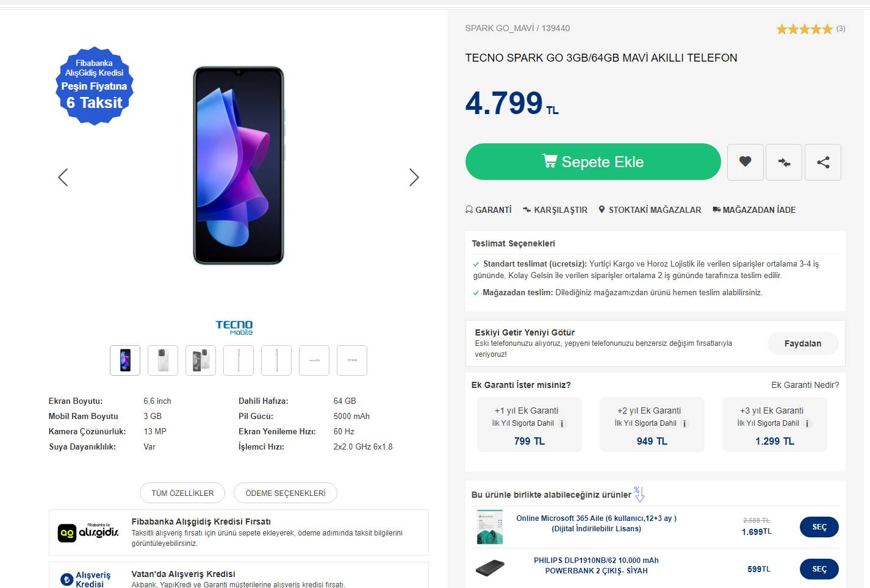Add product to favorites with heart icon
Image resolution: width=870 pixels, height=588 pixels.
745,162
